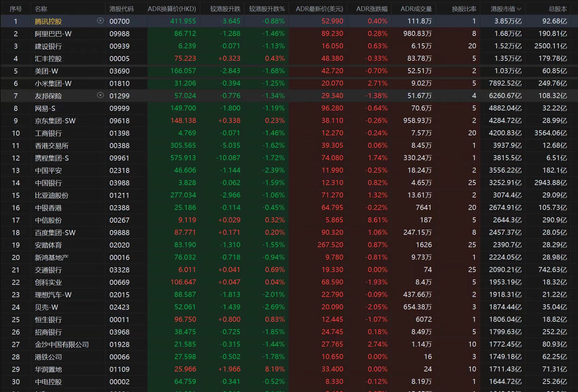Select the code 01810 cell
578x392 pixels.
120,84
